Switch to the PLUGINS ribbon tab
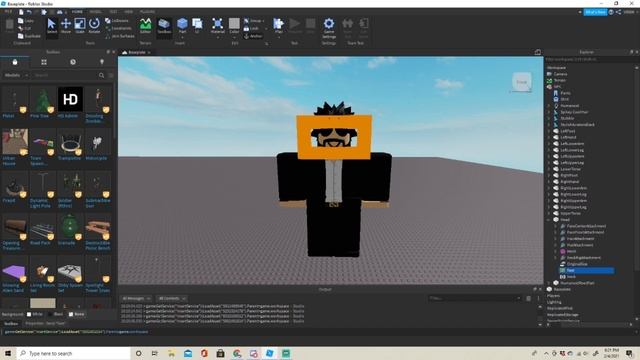Image resolution: width=640 pixels, height=360 pixels. [147, 12]
